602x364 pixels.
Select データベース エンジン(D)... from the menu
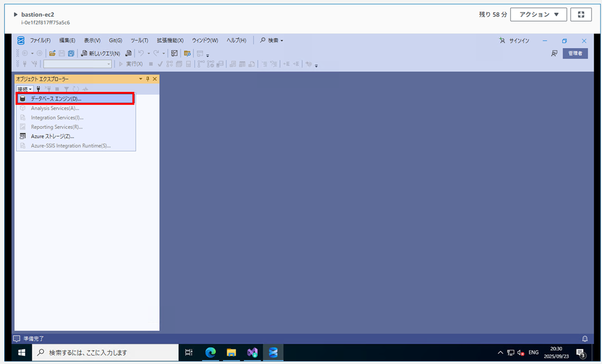pyautogui.click(x=75, y=99)
